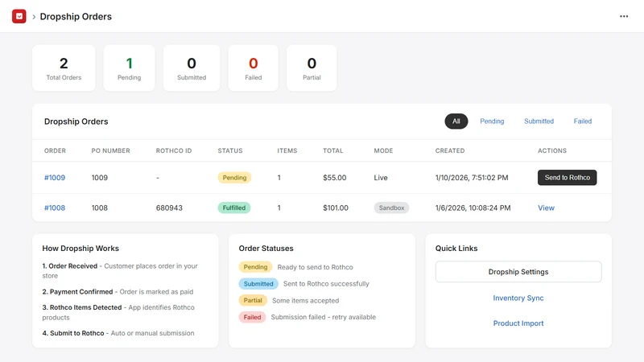
Task: Click the PO NUMBER column header
Action: click(x=110, y=150)
